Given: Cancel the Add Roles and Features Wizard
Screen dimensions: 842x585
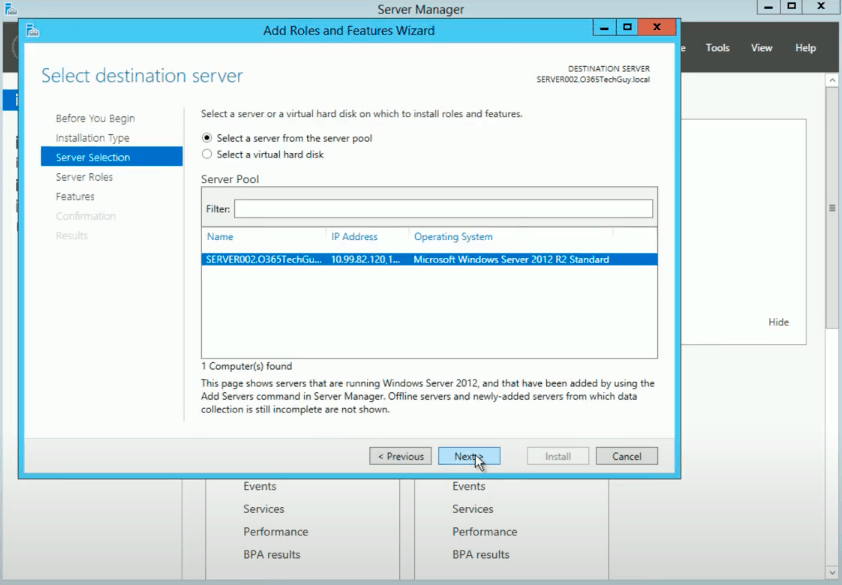Looking at the screenshot, I should click(627, 456).
